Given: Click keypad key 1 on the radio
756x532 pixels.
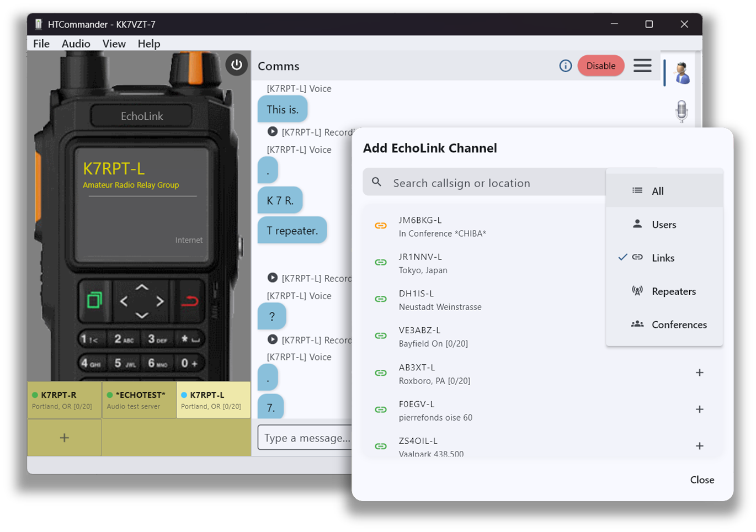Looking at the screenshot, I should (91, 339).
